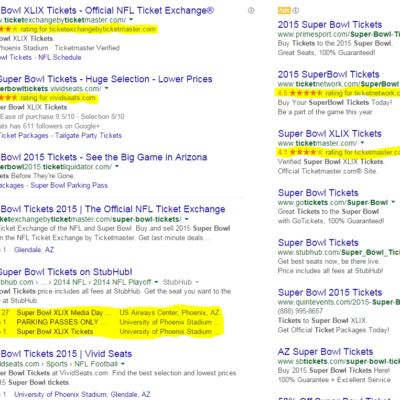Click the 4.5 rating for ticketnetwork text
This screenshot has height=400, width=400.
(x=338, y=93)
